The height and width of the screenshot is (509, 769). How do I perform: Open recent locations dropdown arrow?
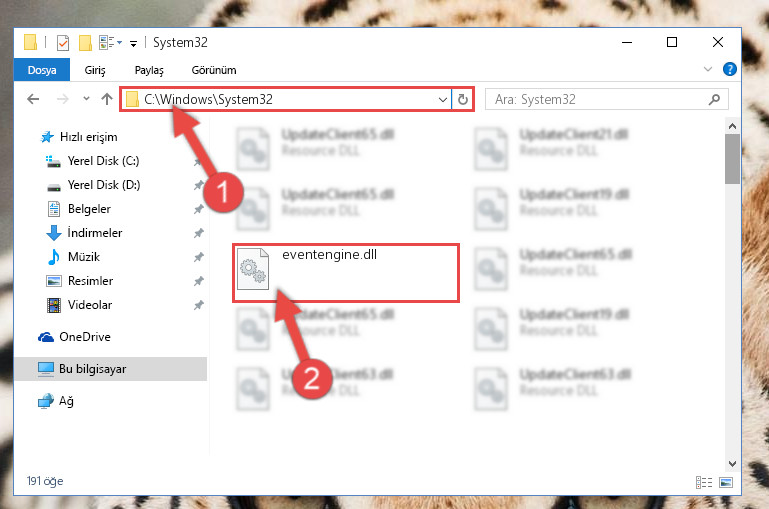click(x=86, y=99)
